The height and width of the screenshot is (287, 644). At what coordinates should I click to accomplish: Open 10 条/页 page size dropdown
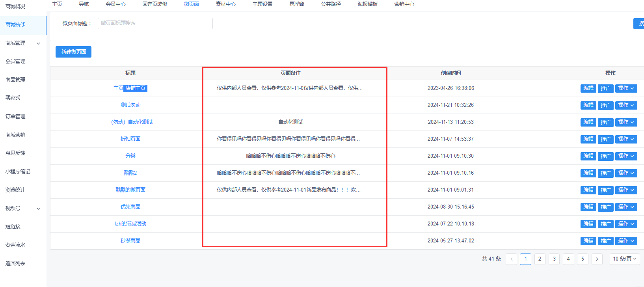624,259
